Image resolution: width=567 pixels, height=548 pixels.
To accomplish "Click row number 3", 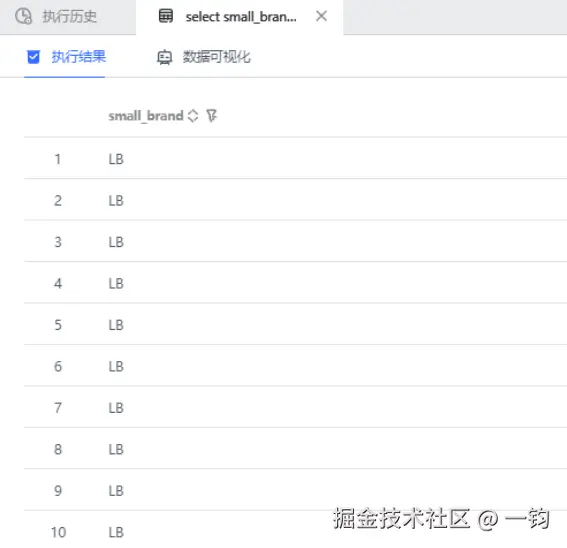I will (x=58, y=242).
